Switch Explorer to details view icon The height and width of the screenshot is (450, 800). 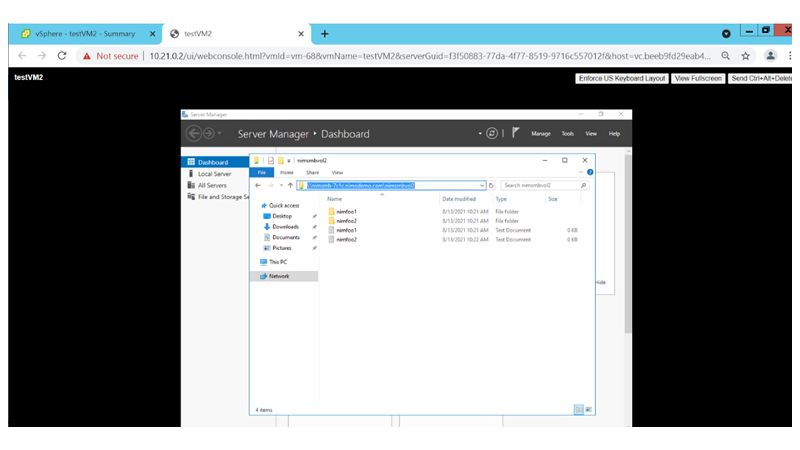[x=579, y=410]
